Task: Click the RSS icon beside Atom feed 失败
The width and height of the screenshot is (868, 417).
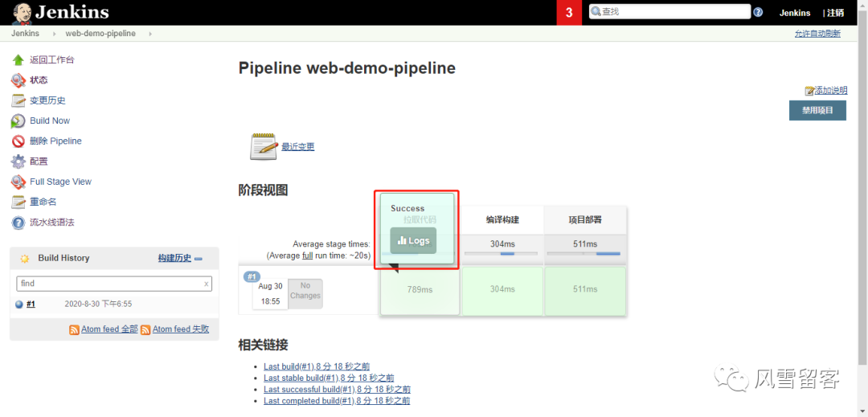Action: point(145,329)
